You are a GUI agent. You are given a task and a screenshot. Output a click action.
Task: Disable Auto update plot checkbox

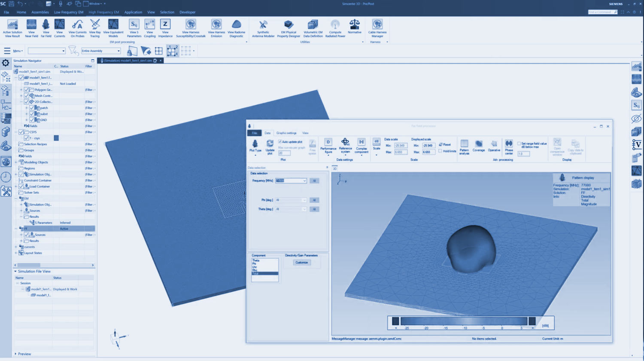click(280, 142)
